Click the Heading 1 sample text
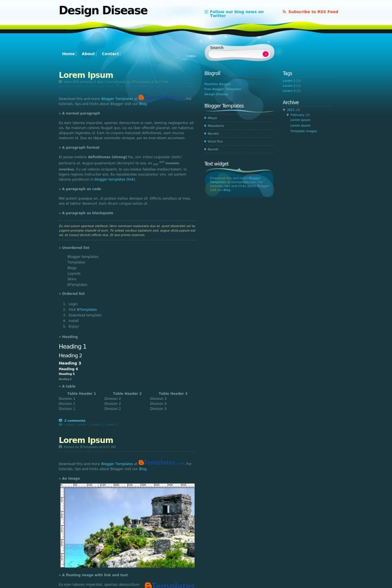This screenshot has width=392, height=588. [73, 346]
